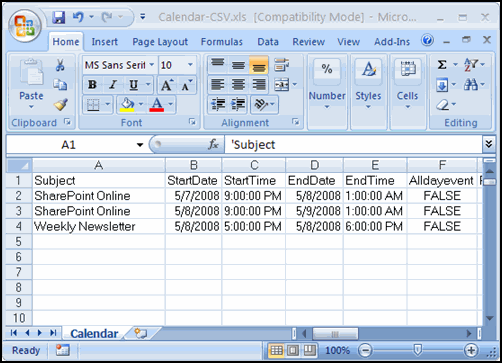
Task: Increase font size with Grow Font
Action: tap(166, 85)
